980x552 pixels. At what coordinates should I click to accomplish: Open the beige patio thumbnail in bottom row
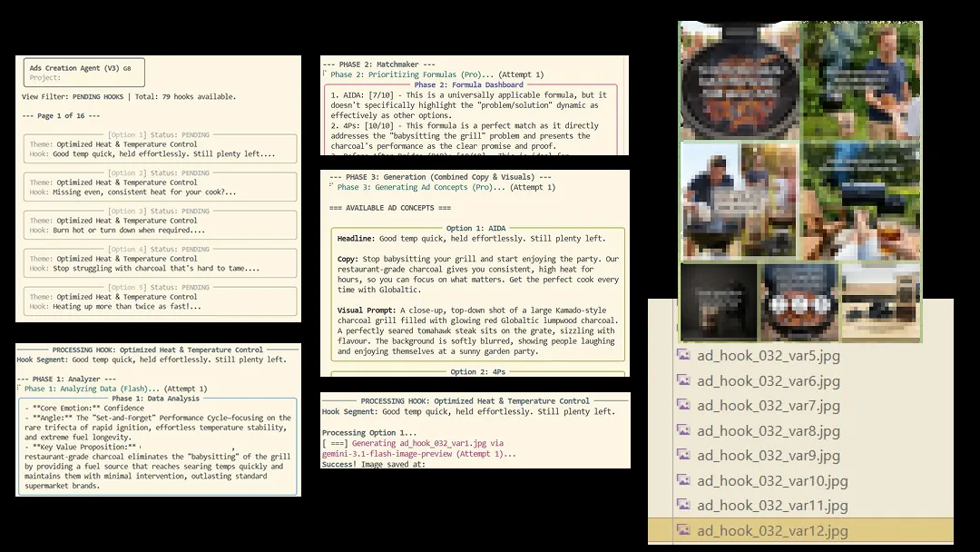tap(880, 302)
